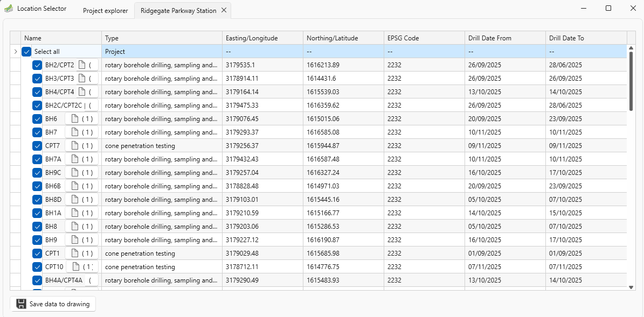
Task: Click the document icon in the BH6 row
Action: pos(75,119)
